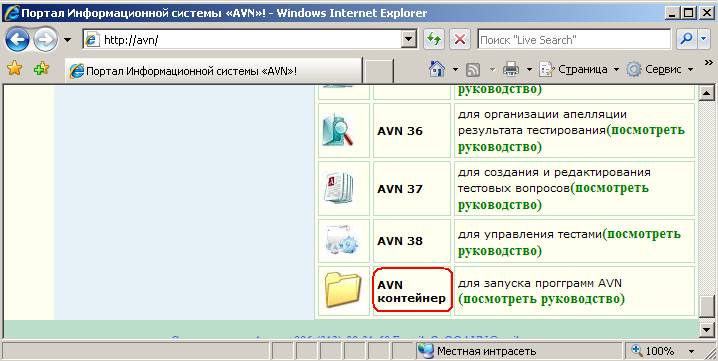Viewport: 718px width, 361px height.
Task: Click the Forward navigation arrow
Action: [46, 40]
